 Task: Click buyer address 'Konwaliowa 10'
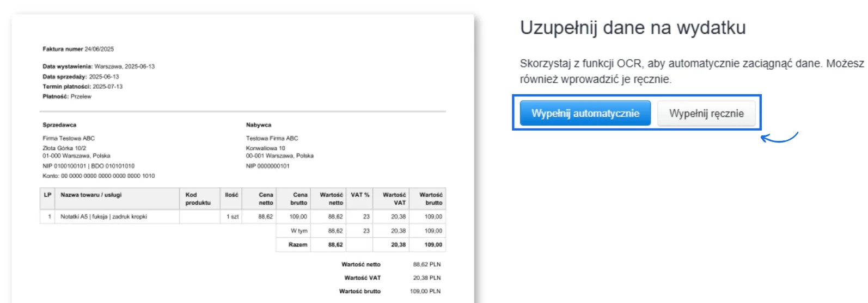tap(266, 148)
